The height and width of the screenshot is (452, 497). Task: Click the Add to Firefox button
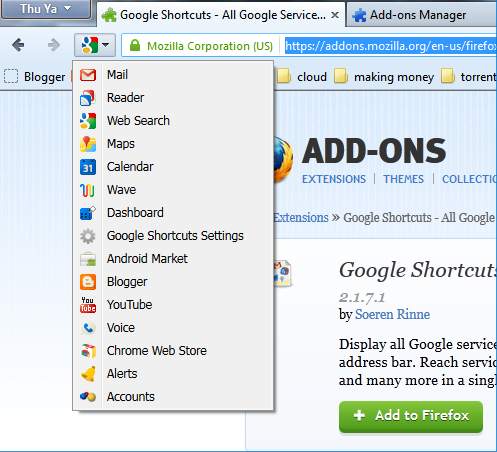[x=411, y=416]
